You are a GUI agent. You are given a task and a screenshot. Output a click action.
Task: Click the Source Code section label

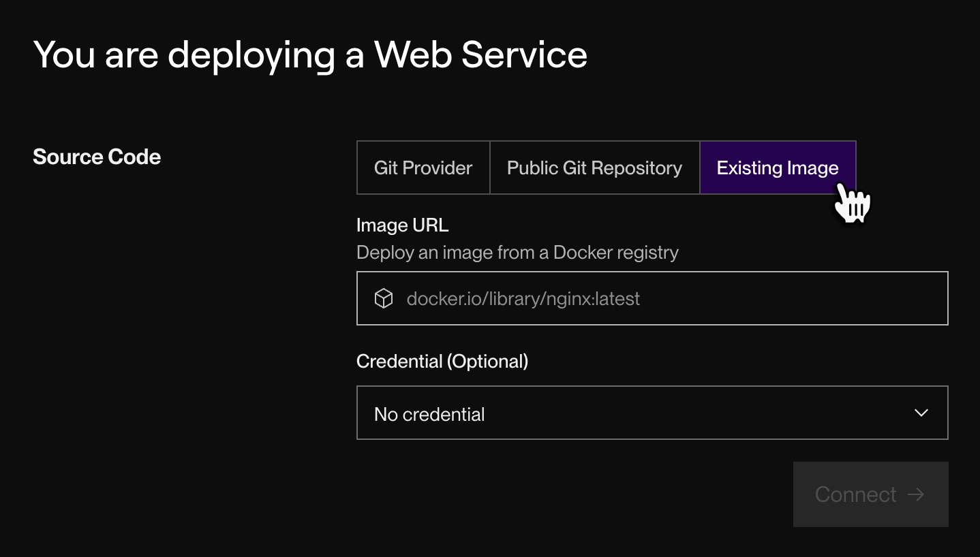(x=97, y=157)
